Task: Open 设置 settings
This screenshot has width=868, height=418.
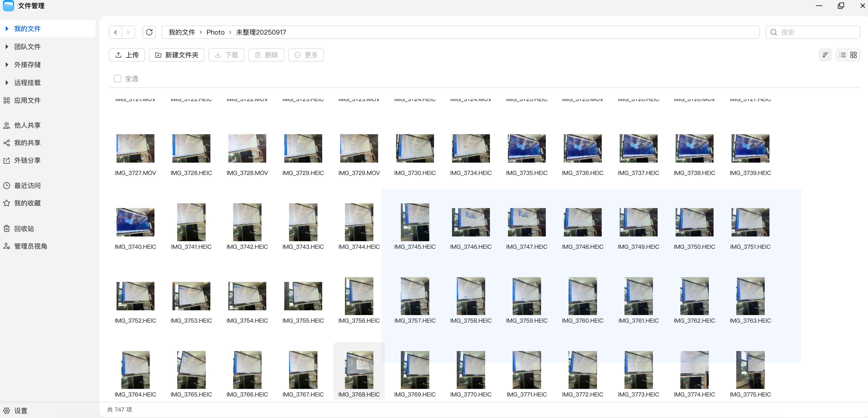Action: pos(21,411)
